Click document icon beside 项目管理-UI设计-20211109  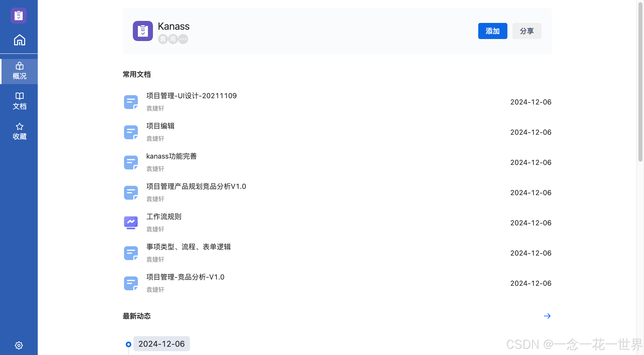(x=131, y=102)
